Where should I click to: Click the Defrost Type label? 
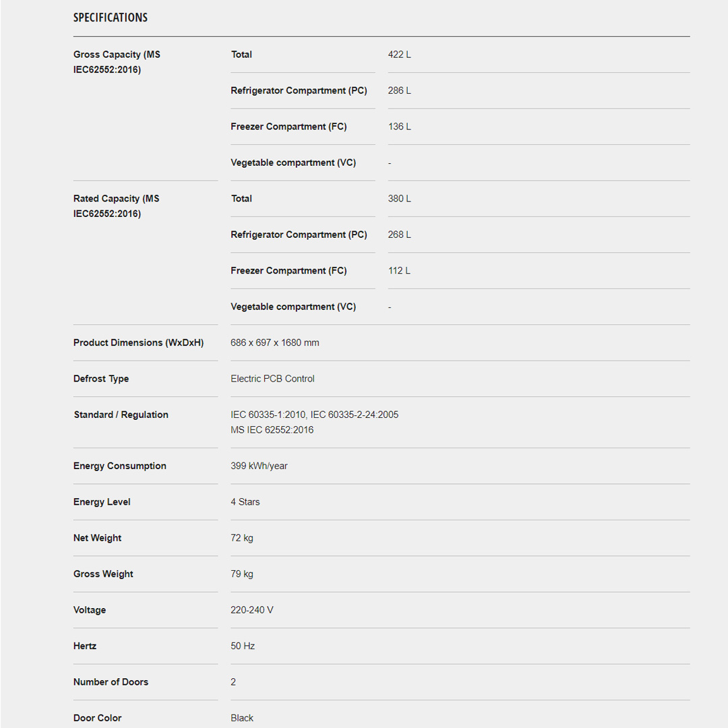point(101,379)
